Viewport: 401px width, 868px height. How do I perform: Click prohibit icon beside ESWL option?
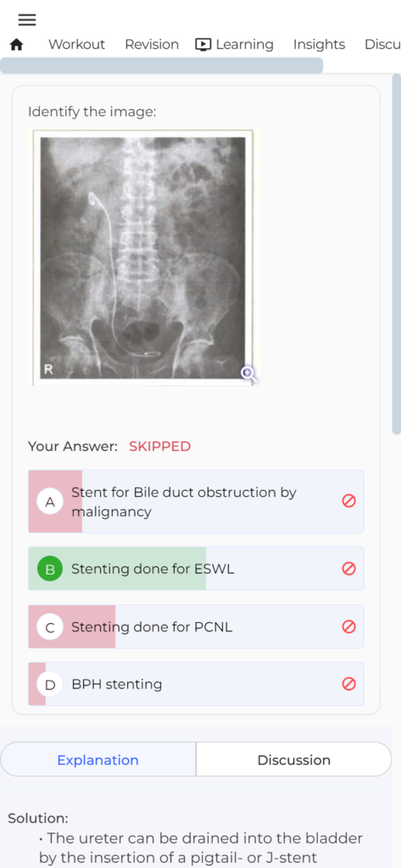348,569
